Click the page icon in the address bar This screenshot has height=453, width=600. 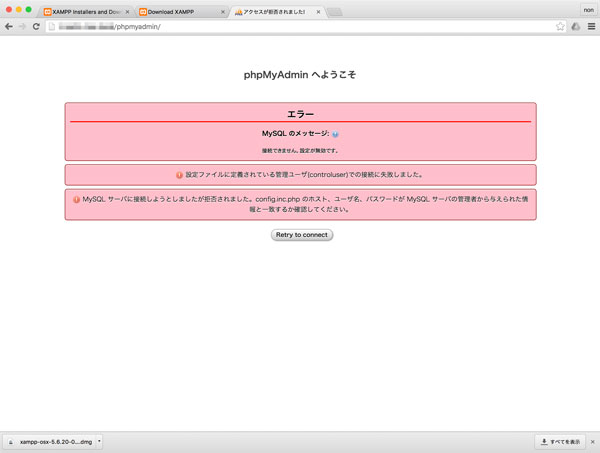tap(52, 26)
